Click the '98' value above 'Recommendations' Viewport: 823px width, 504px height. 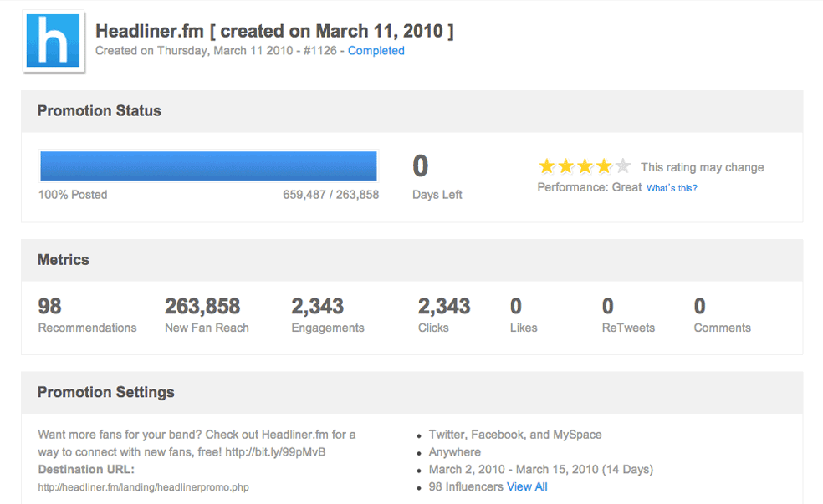click(50, 306)
